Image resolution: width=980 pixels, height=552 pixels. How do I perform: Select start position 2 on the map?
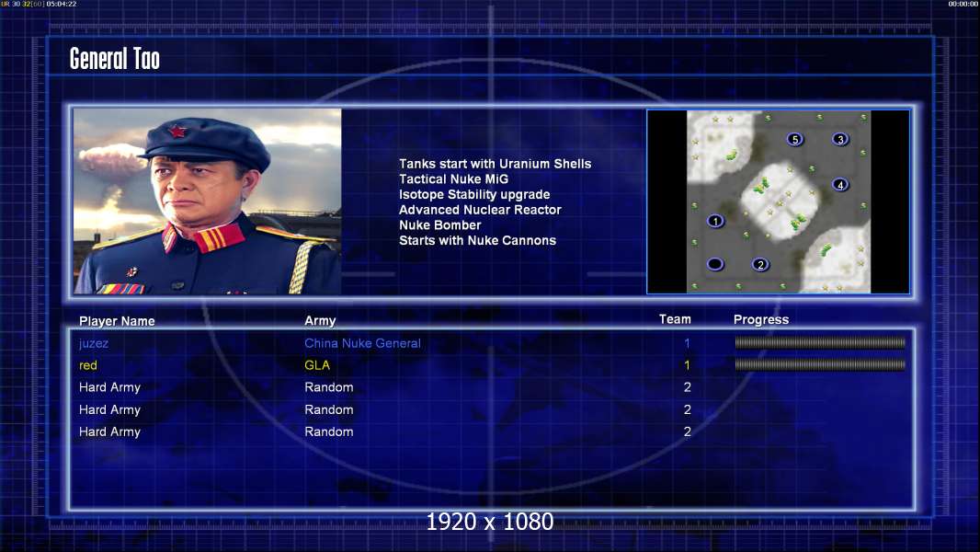(760, 264)
